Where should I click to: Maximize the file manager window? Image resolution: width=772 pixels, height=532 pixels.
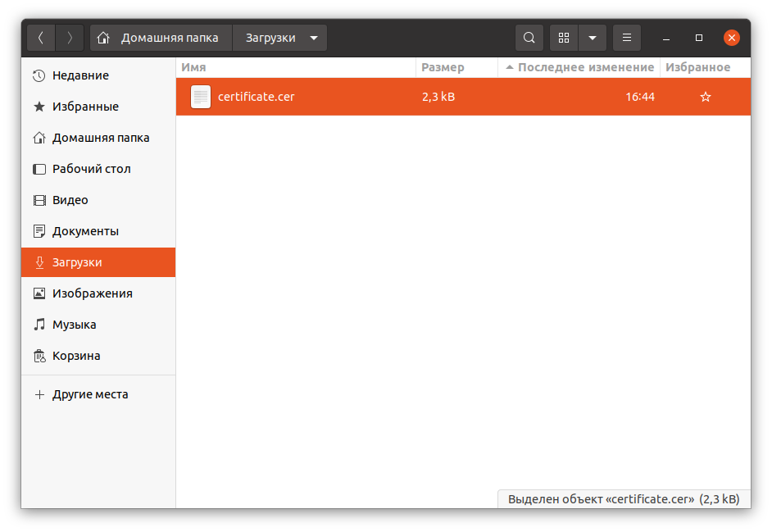pyautogui.click(x=698, y=38)
